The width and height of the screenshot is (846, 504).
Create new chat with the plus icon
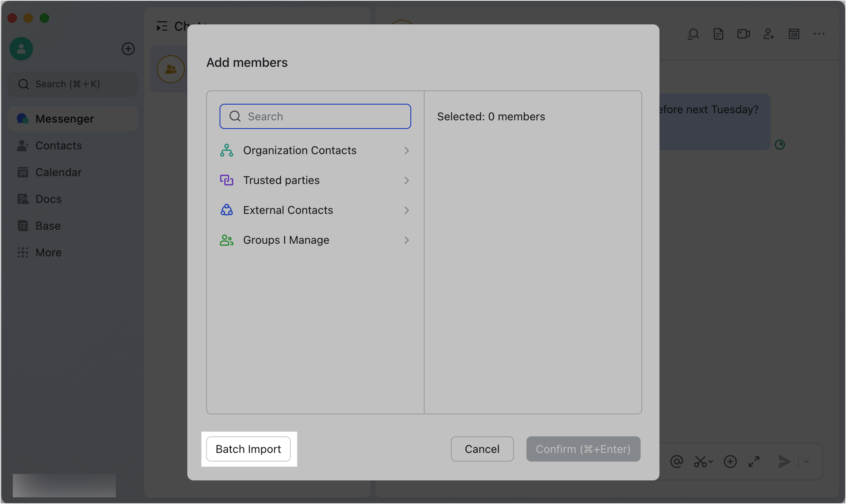click(128, 49)
